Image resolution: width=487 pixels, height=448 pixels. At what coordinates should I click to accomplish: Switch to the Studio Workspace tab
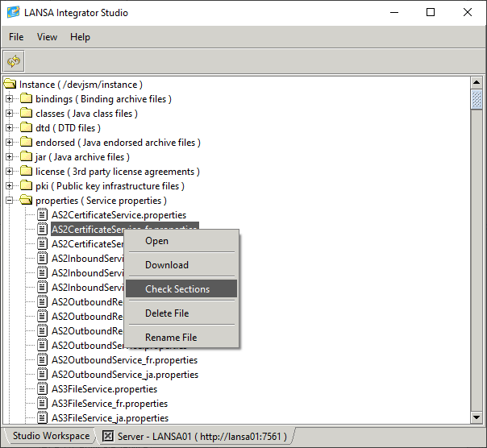click(51, 436)
